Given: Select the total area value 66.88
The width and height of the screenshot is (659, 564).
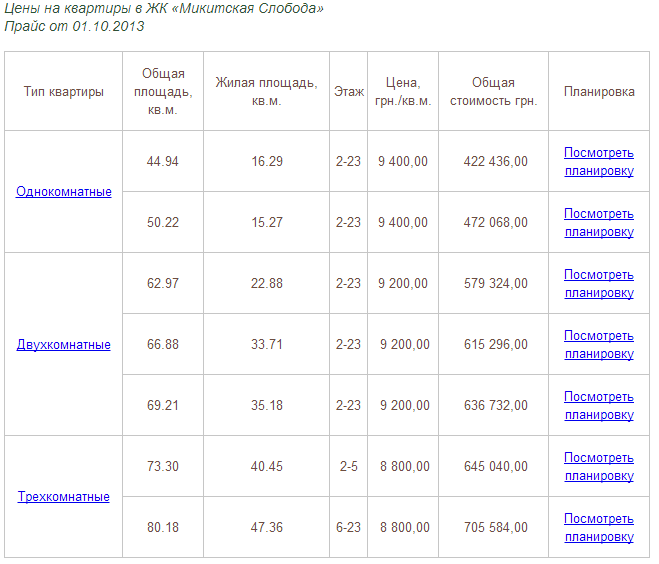Looking at the screenshot, I should (163, 344).
